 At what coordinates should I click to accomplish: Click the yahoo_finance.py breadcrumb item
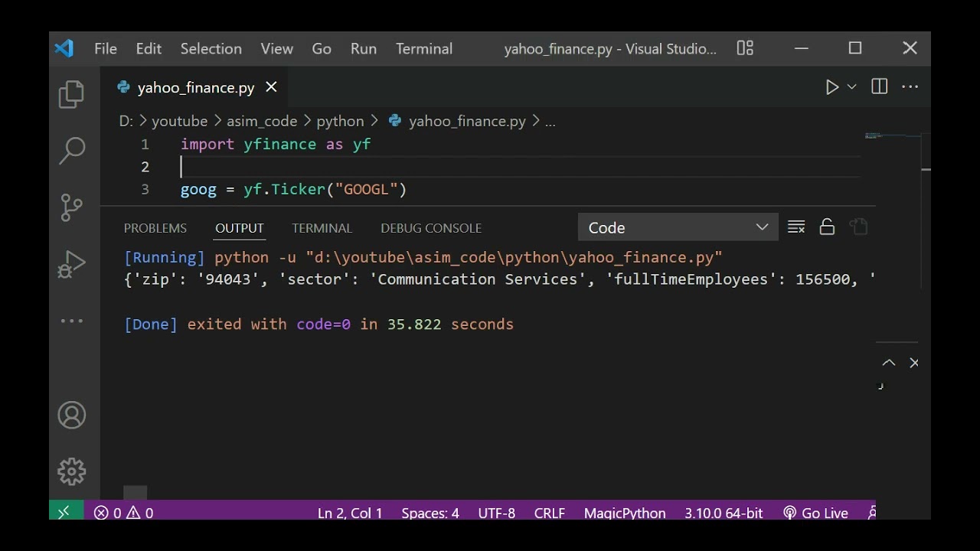pyautogui.click(x=458, y=121)
